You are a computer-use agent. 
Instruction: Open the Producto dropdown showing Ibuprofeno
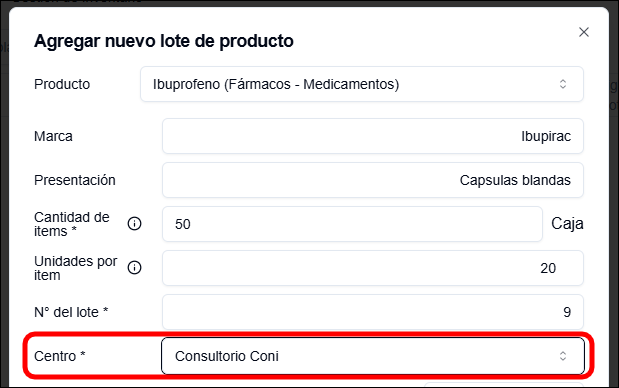362,84
